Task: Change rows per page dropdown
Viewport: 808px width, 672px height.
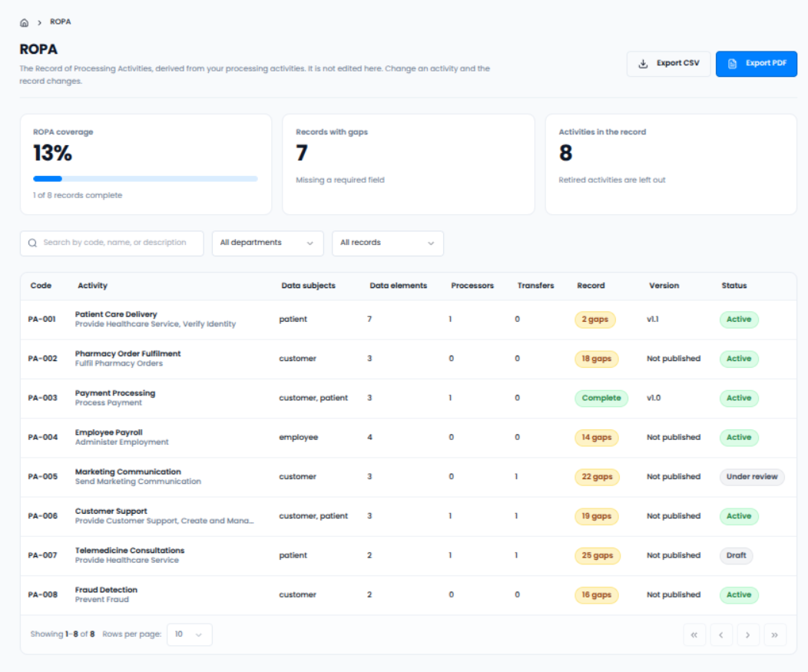Action: [189, 634]
